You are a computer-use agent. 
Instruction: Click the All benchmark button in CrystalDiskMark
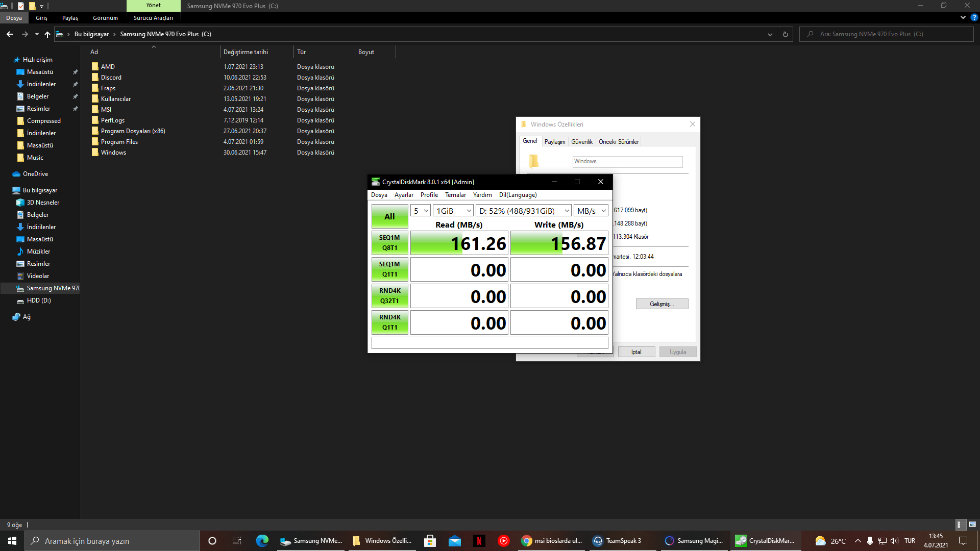[389, 216]
